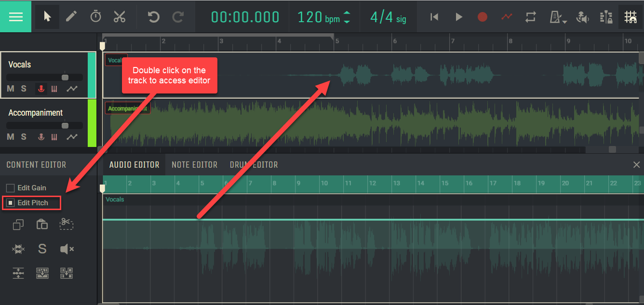Select the Scissors cut tool in the toolbar
644x305 pixels.
point(120,16)
